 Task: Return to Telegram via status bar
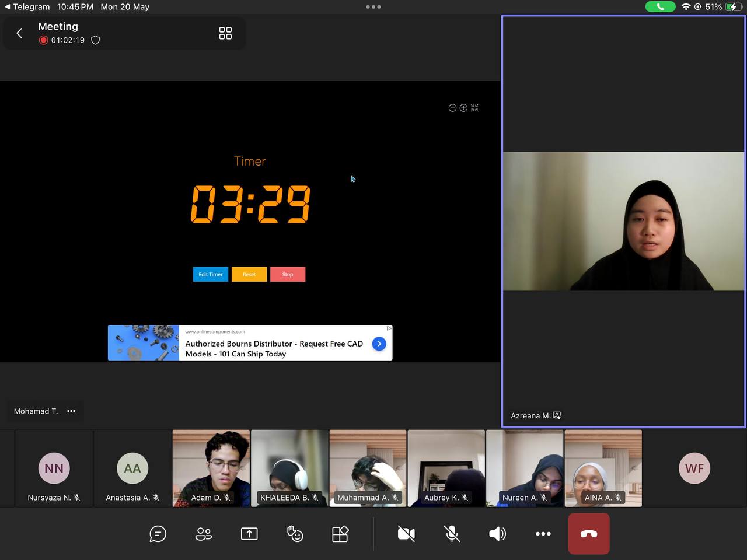pos(27,7)
